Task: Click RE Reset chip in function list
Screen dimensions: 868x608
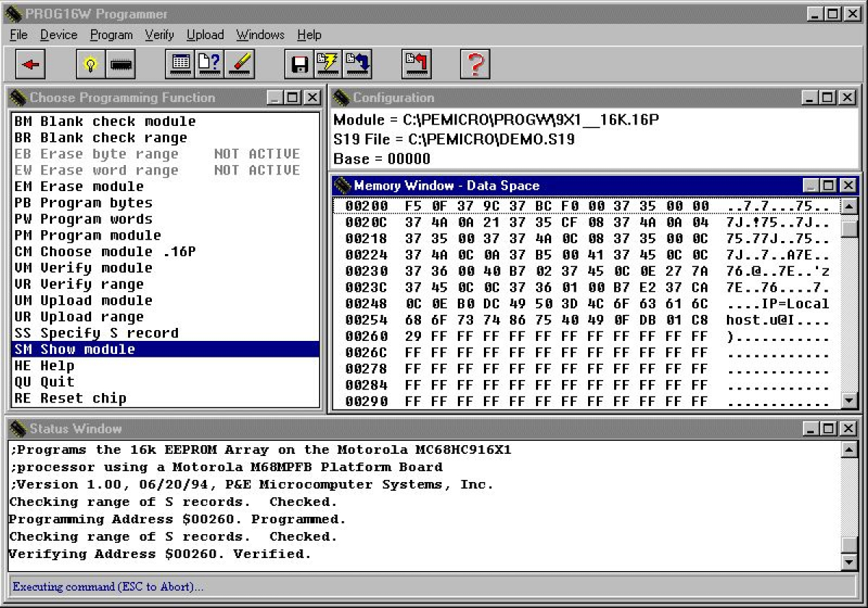Action: tap(70, 398)
